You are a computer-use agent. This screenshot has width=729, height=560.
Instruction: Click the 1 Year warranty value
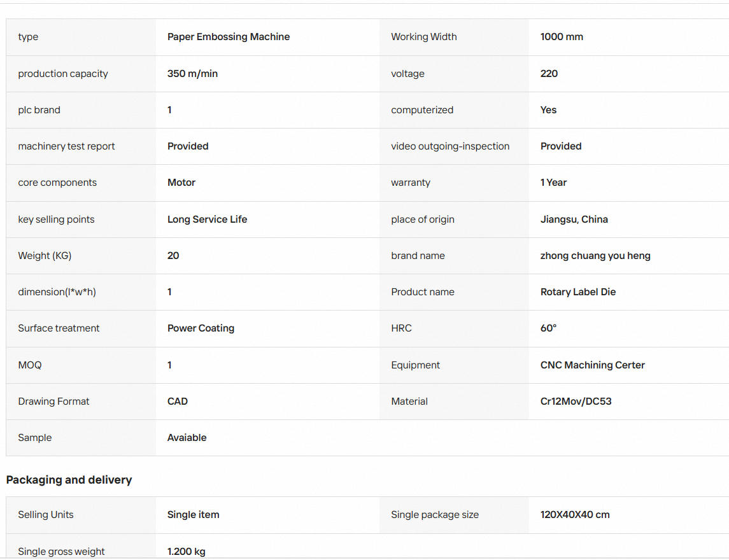[x=553, y=182]
